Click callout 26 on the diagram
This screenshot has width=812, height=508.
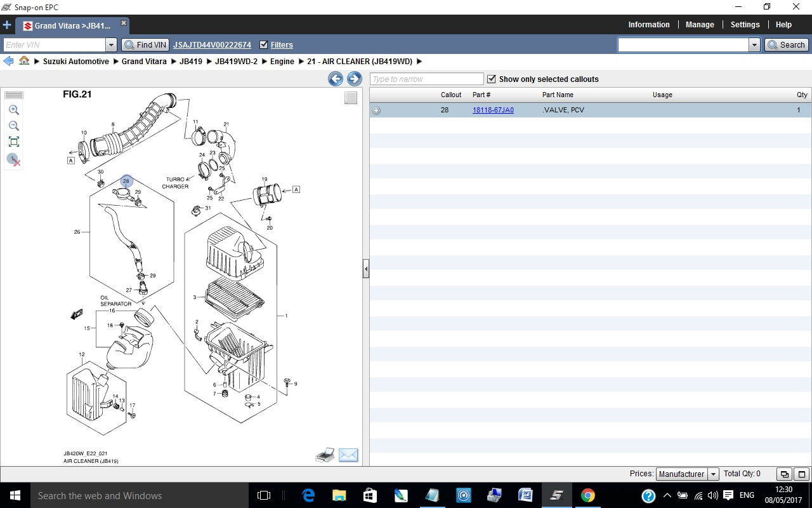pos(77,232)
